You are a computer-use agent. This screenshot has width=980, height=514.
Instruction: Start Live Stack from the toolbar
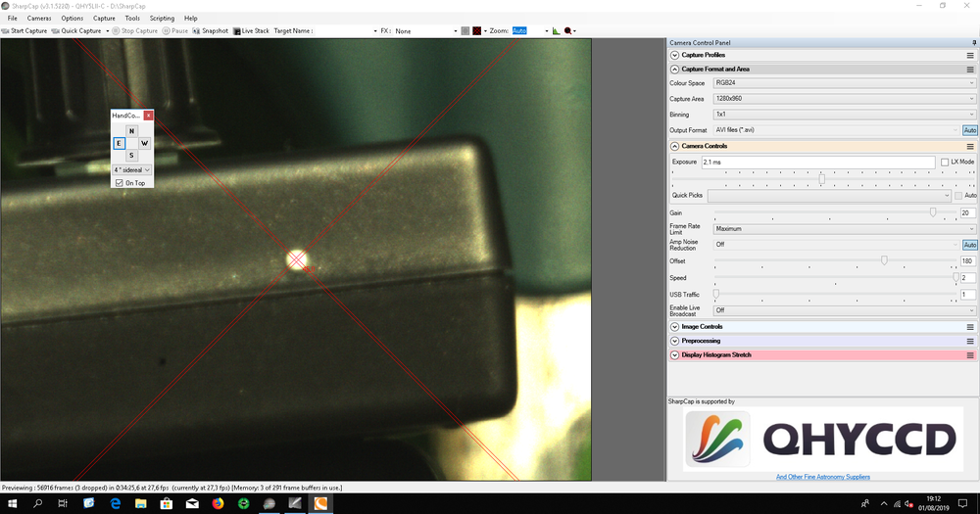[251, 30]
